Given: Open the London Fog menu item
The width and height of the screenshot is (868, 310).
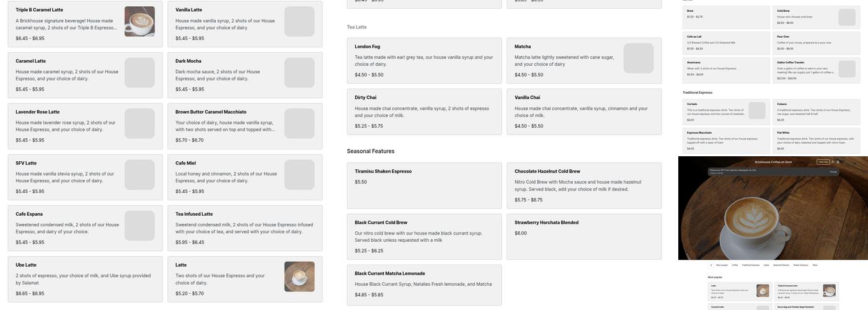Looking at the screenshot, I should 424,61.
